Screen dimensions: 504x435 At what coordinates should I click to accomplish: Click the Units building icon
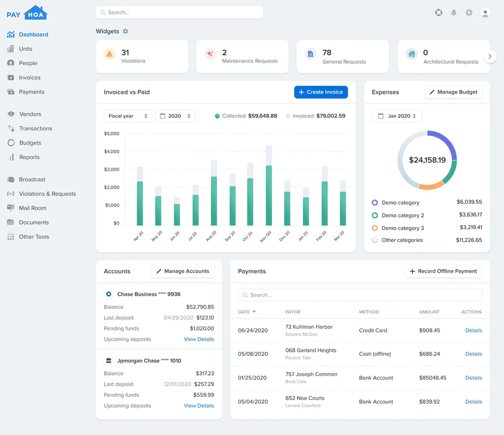coord(10,49)
